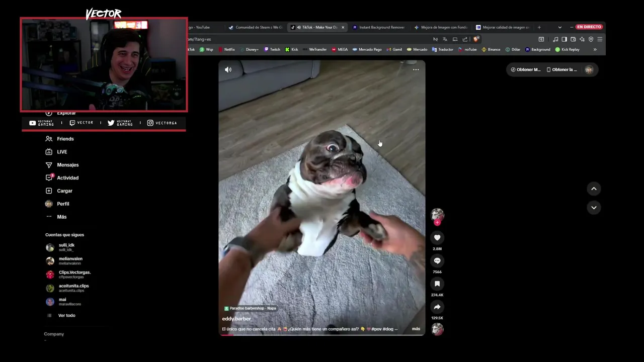Open the eddy.barber_ creator name
This screenshot has width=644, height=362.
(237, 319)
